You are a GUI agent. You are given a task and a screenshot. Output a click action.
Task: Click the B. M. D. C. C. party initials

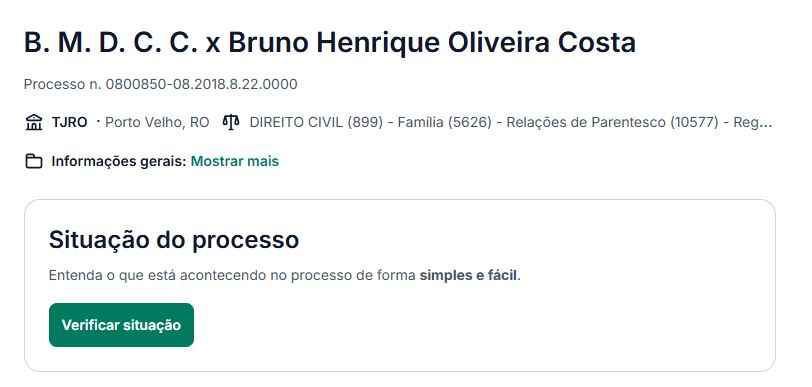[x=111, y=42]
